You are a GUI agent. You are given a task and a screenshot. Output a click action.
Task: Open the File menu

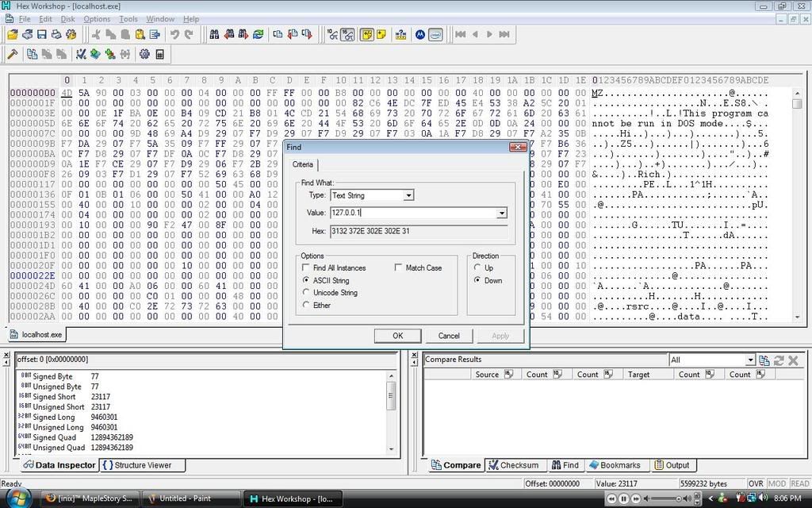(25, 19)
